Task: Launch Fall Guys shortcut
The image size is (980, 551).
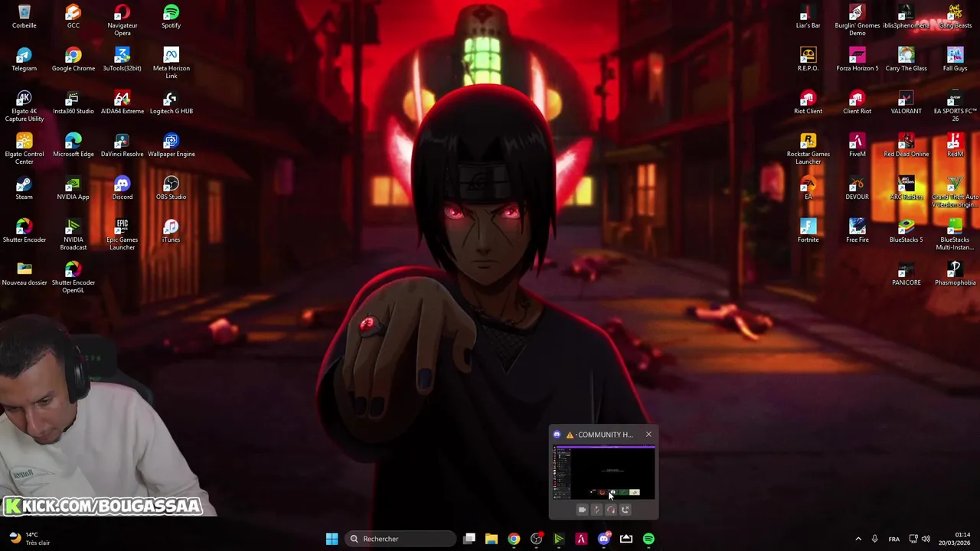Action: (955, 60)
